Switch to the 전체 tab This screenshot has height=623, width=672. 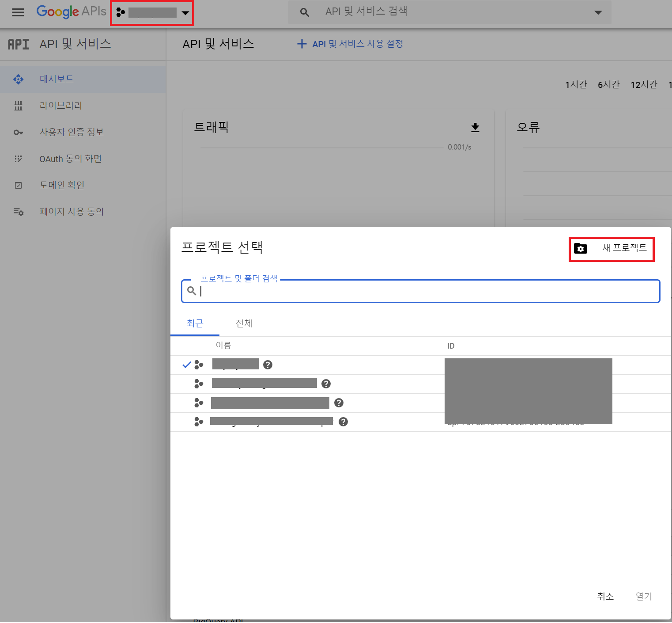pyautogui.click(x=244, y=323)
